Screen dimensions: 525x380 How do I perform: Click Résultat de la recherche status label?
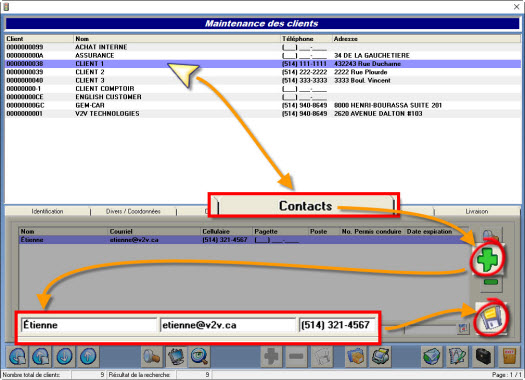click(139, 375)
